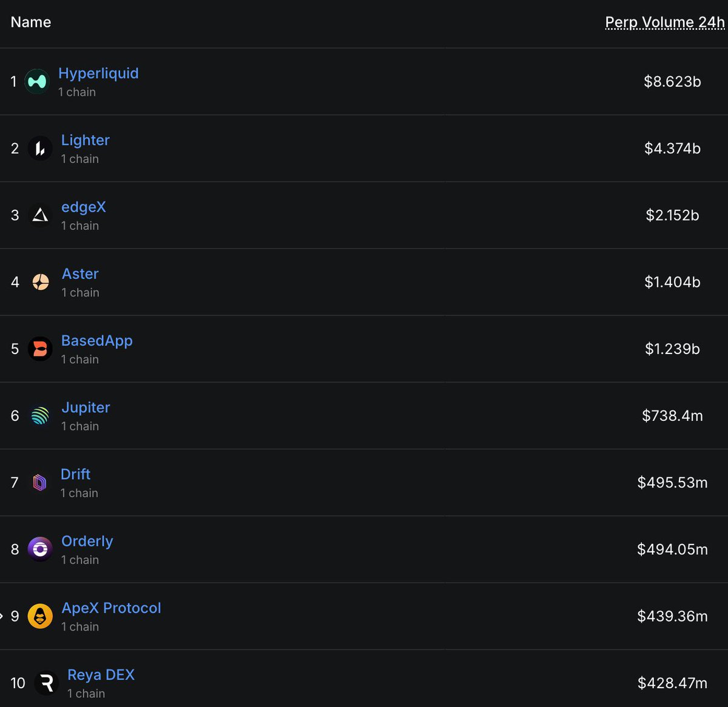This screenshot has width=728, height=707.
Task: Click "1 chain" under Orderly
Action: point(80,560)
